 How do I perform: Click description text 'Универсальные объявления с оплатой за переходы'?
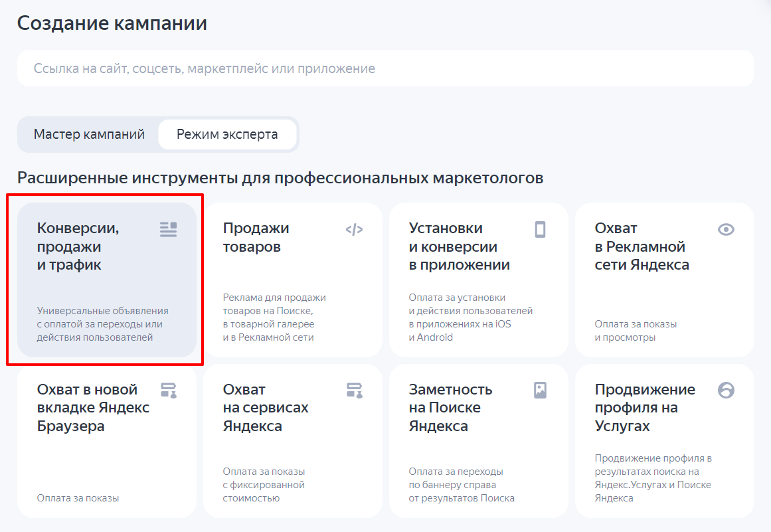(x=103, y=324)
